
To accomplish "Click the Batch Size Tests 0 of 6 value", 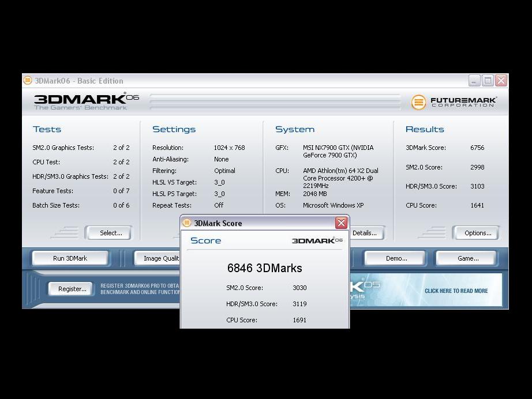I will [121, 205].
